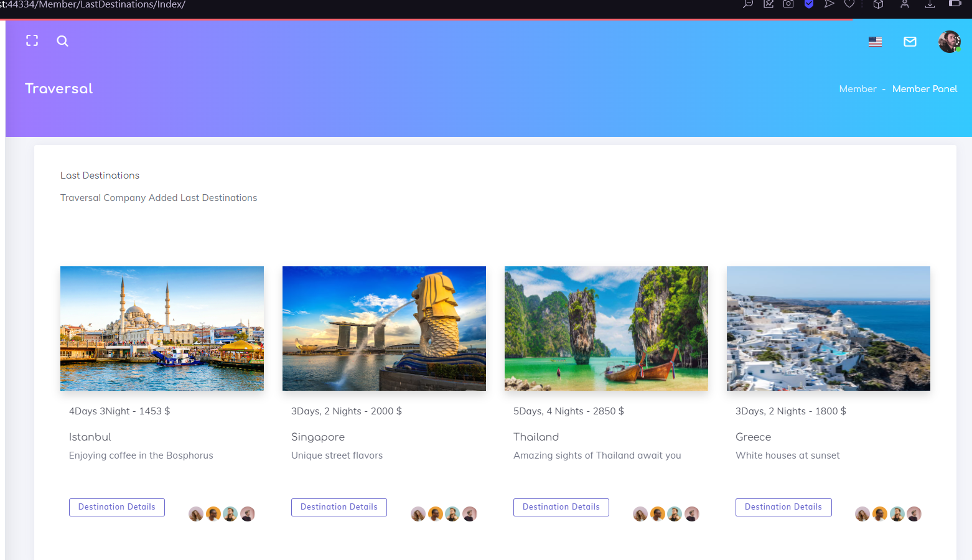
Task: Click the Member Panel breadcrumb link
Action: 925,89
